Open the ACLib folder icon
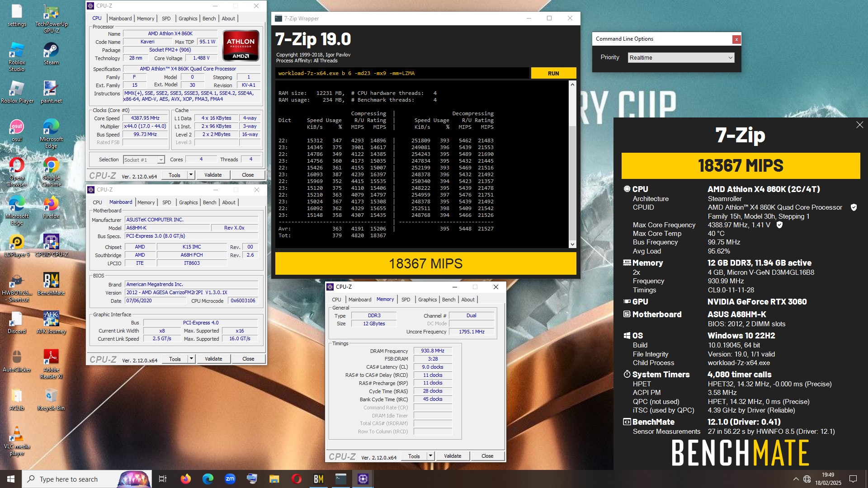 pyautogui.click(x=17, y=399)
